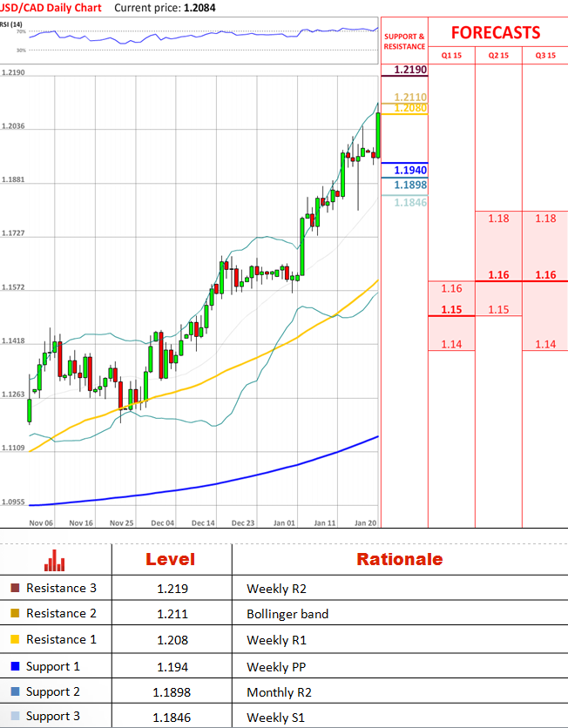Viewport: 568px width, 728px height.
Task: Click the red bar chart icon in table header
Action: [54, 561]
